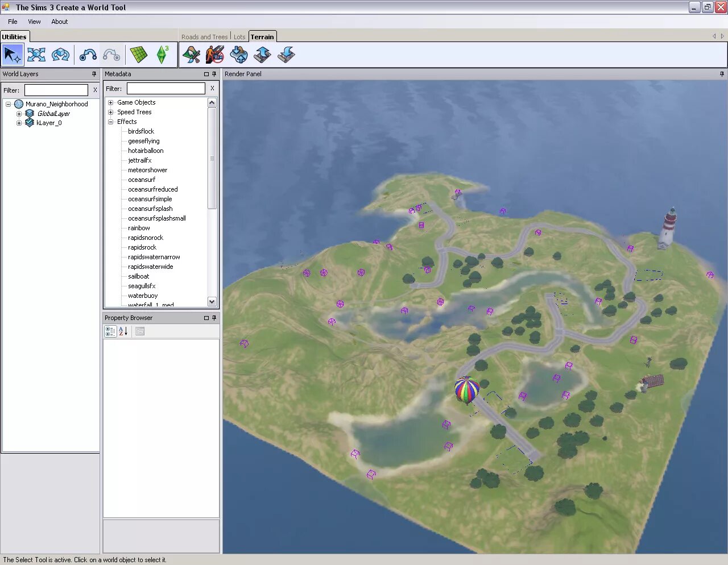Pin the Property Browser panel

pyautogui.click(x=214, y=318)
